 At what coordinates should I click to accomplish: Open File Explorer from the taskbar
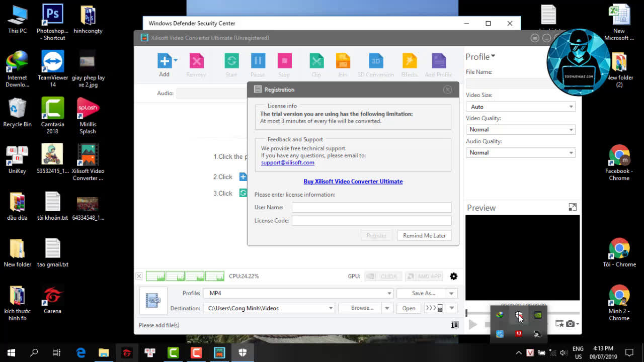click(x=104, y=353)
